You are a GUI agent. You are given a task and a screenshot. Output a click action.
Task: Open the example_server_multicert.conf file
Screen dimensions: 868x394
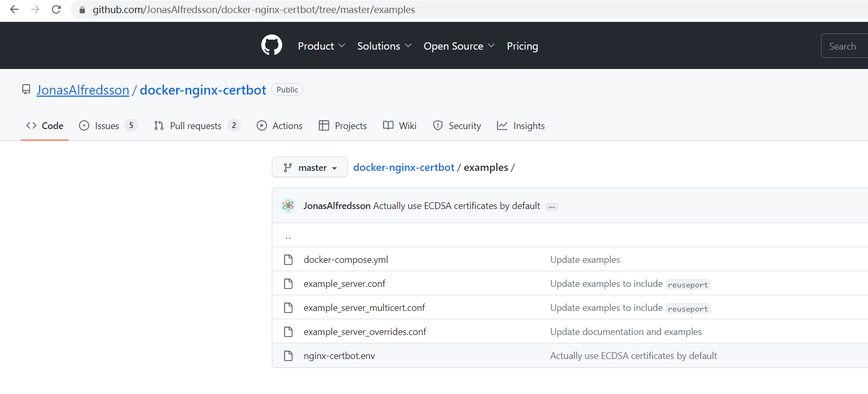point(364,308)
